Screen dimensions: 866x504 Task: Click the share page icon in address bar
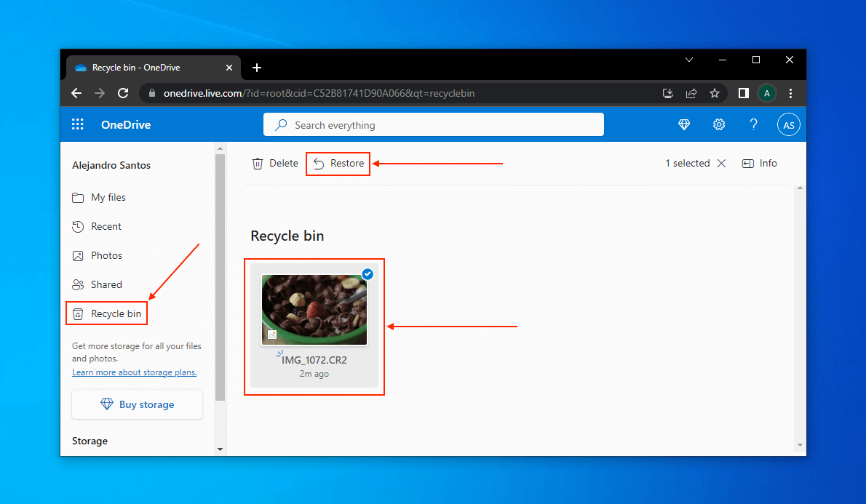click(x=691, y=93)
